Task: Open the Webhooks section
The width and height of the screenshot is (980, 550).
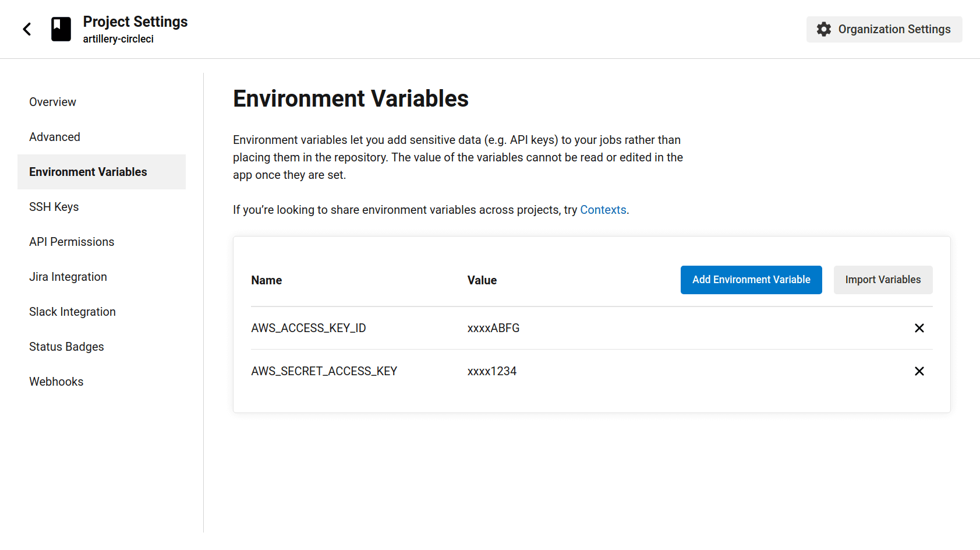Action: [x=56, y=381]
